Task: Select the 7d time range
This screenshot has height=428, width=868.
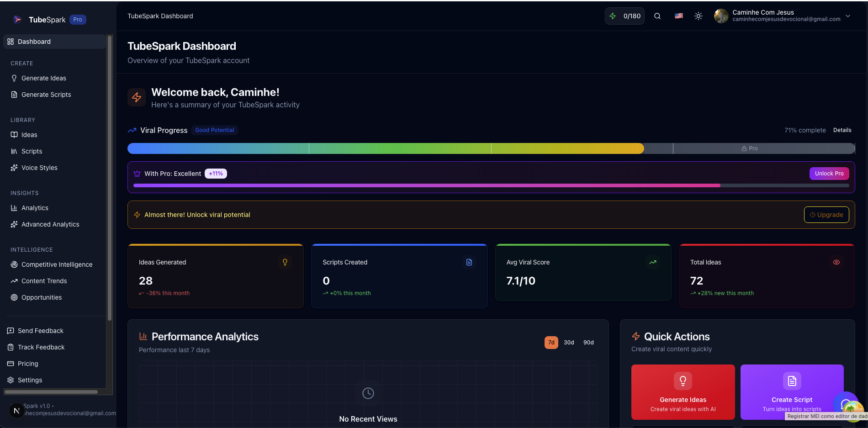Action: coord(551,343)
